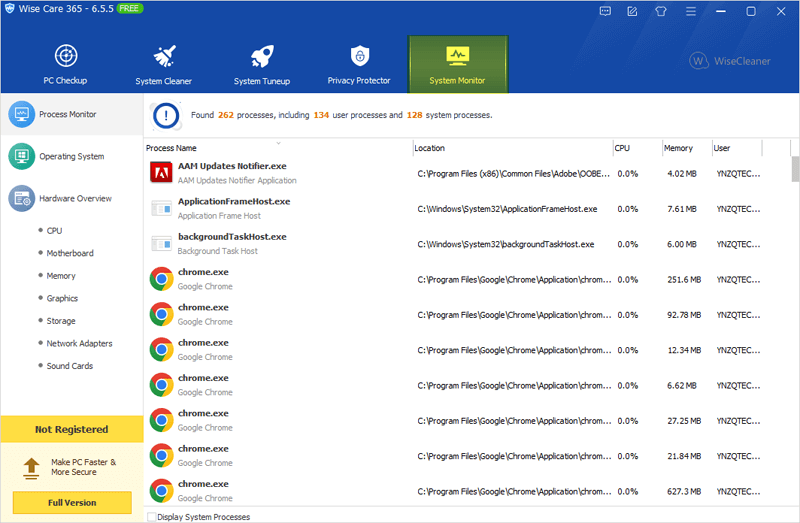800x523 pixels.
Task: Click the feedback chat bubble icon
Action: [605, 11]
